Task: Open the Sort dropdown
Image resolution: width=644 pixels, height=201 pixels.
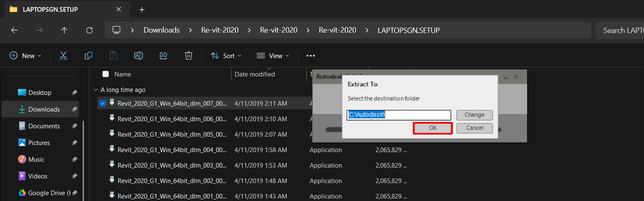Action: 226,56
